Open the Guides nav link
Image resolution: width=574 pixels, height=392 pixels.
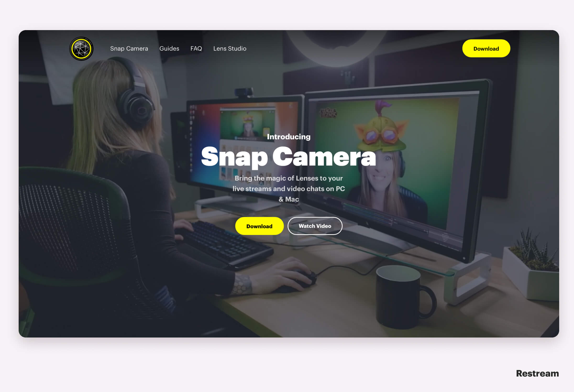tap(169, 48)
